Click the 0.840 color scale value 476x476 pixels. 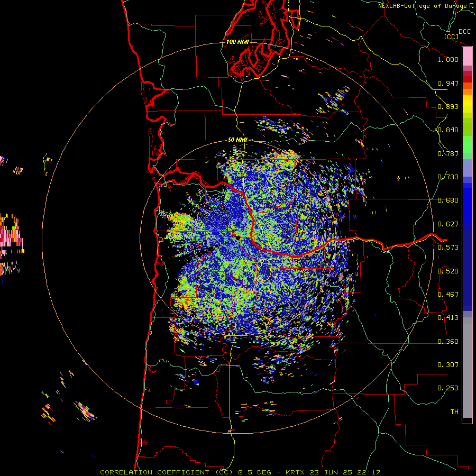pyautogui.click(x=448, y=130)
